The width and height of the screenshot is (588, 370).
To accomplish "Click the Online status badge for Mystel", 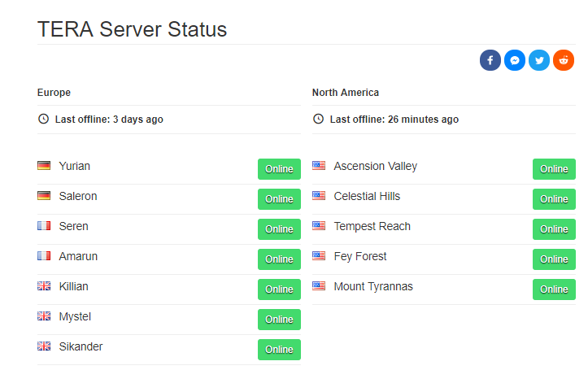I will pos(279,320).
